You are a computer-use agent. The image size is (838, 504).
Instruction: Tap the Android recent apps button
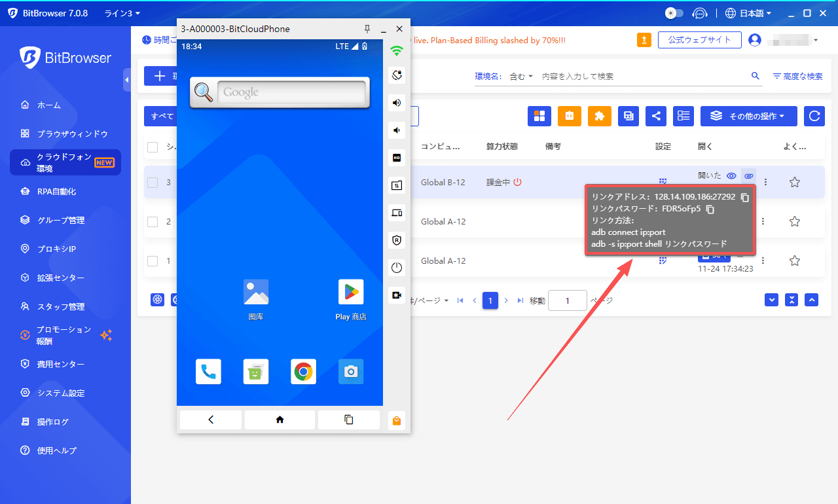pyautogui.click(x=349, y=420)
